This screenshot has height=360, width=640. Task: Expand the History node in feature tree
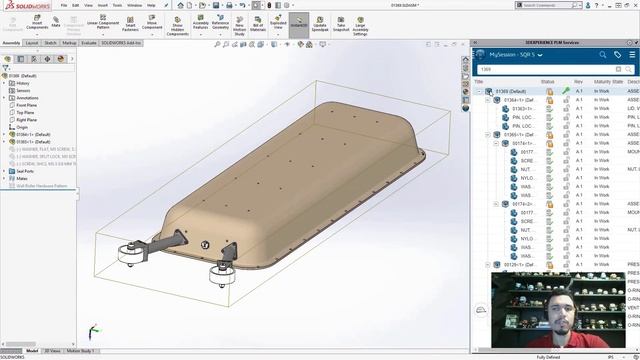point(4,83)
